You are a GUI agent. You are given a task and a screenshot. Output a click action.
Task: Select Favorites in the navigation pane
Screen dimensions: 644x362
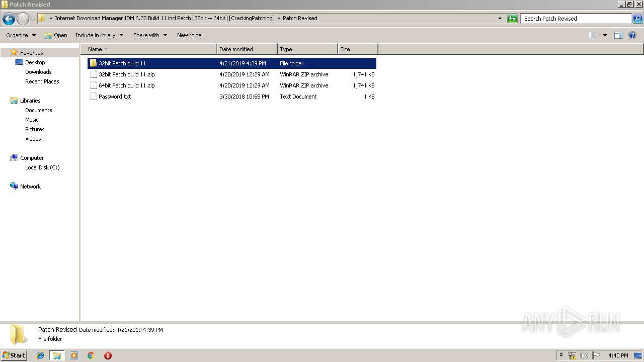point(31,53)
